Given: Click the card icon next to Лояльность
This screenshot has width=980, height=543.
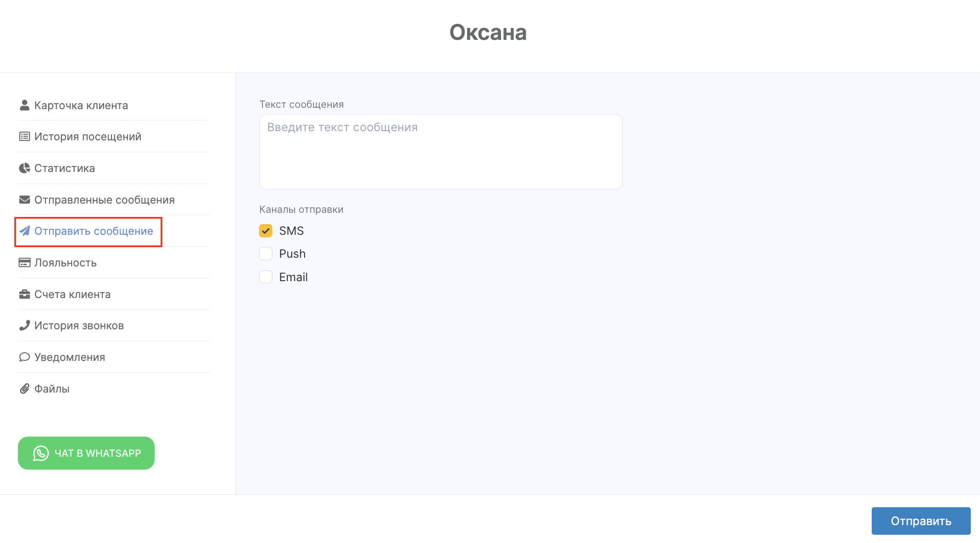Looking at the screenshot, I should coord(24,263).
